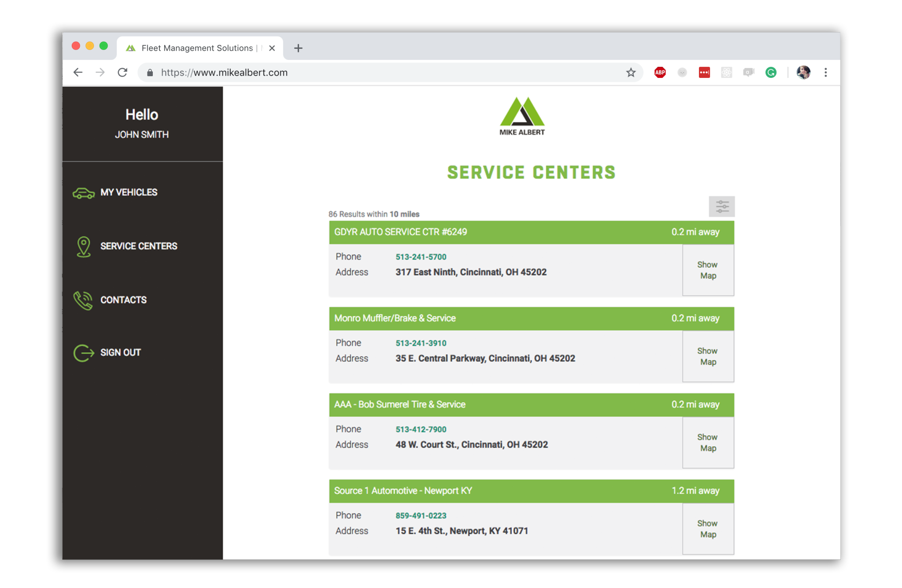The width and height of the screenshot is (902, 588).
Task: Click the car icon beside My Vehicles
Action: [x=83, y=193]
